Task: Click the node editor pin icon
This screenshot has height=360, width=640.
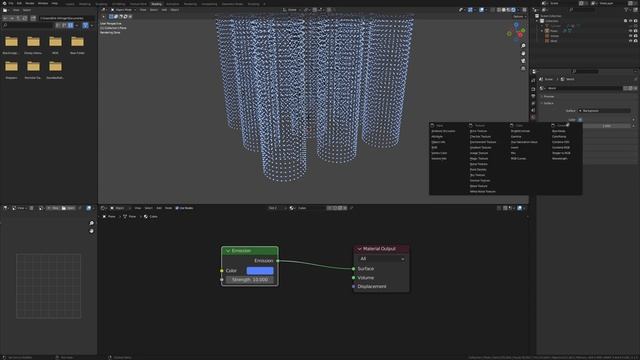Action: coord(351,208)
